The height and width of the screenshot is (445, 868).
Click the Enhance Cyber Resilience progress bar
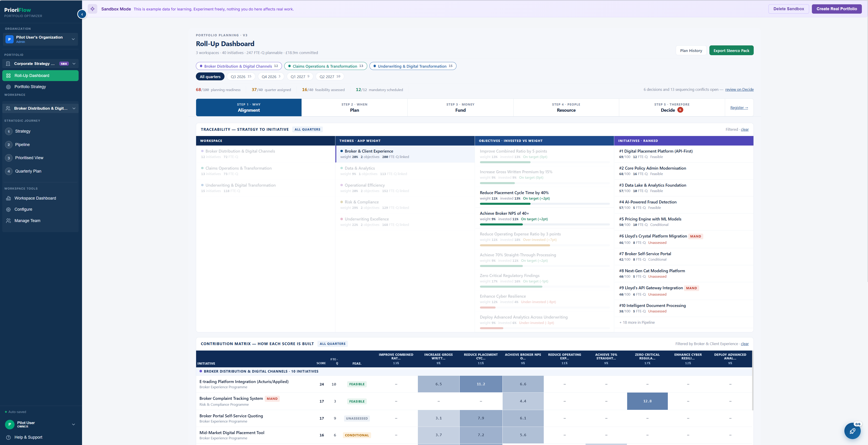(544, 307)
